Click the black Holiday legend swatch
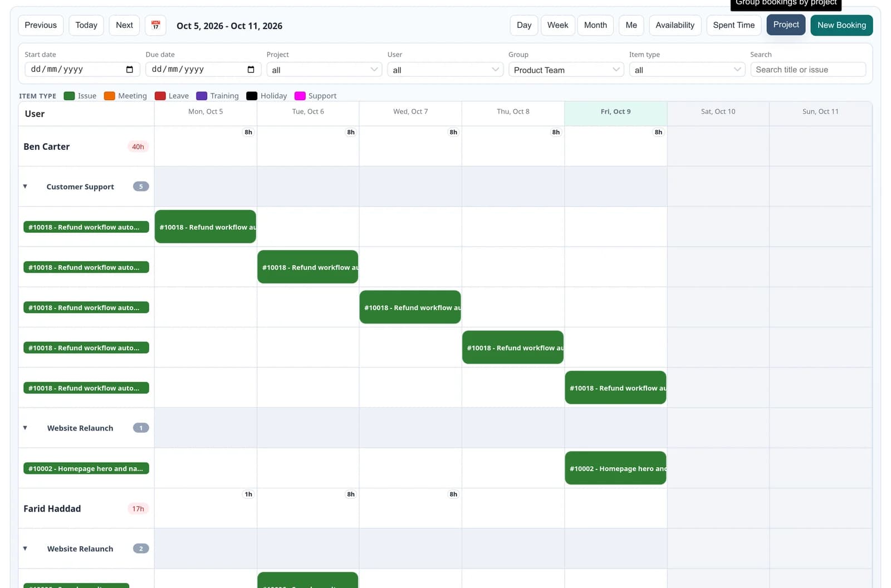The height and width of the screenshot is (588, 891). tap(252, 96)
